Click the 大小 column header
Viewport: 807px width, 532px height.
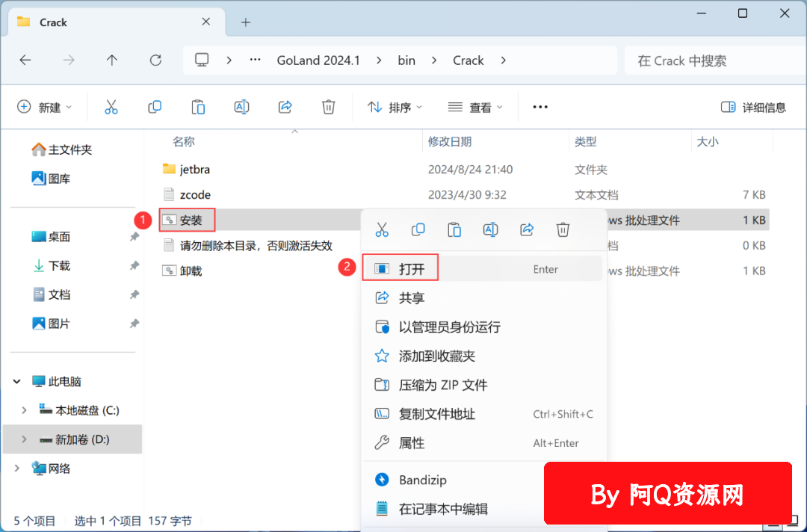[x=708, y=141]
